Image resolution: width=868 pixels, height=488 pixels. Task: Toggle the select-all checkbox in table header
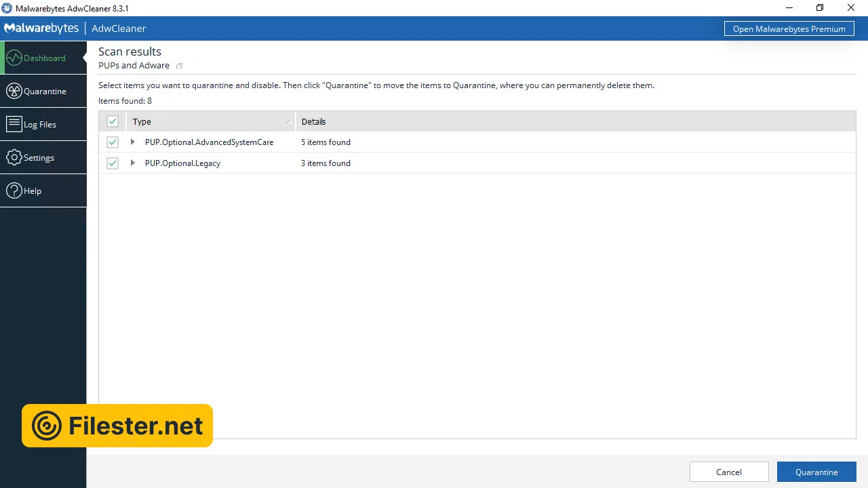pos(113,121)
